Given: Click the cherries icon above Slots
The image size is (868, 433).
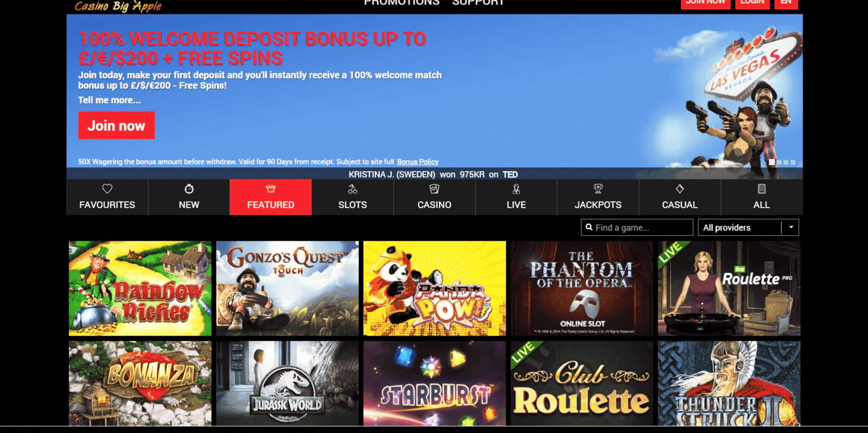Looking at the screenshot, I should tap(353, 189).
